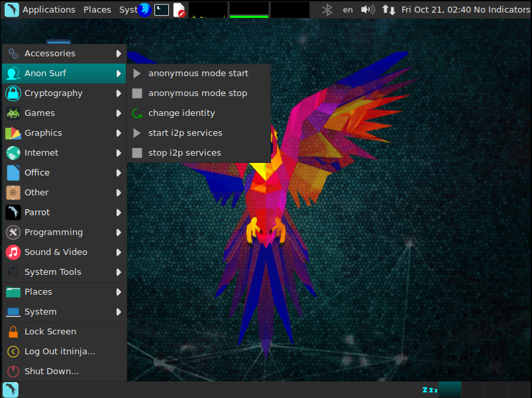Expand the Sound & Video submenu arrow
This screenshot has width=532, height=398.
119,252
